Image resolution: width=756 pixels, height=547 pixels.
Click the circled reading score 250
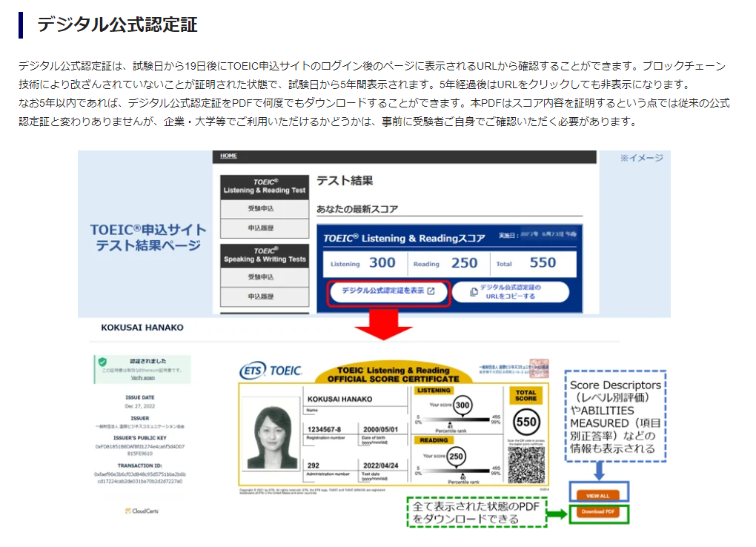456,457
